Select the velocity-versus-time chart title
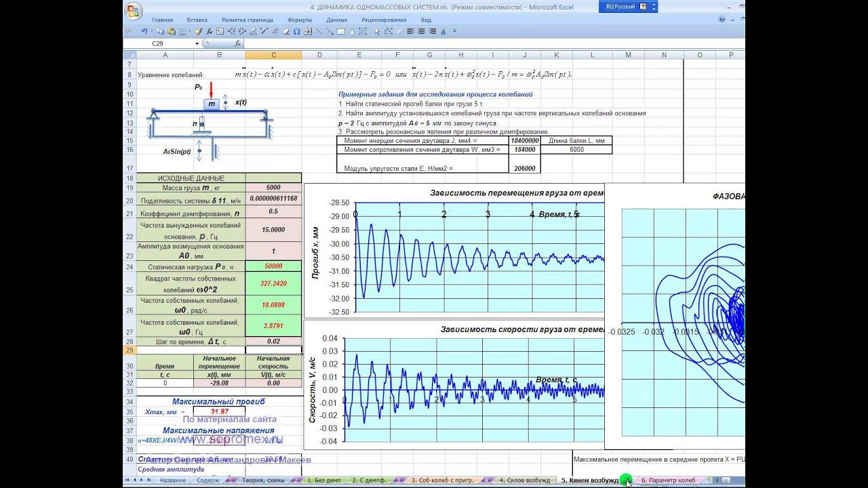 [x=522, y=329]
